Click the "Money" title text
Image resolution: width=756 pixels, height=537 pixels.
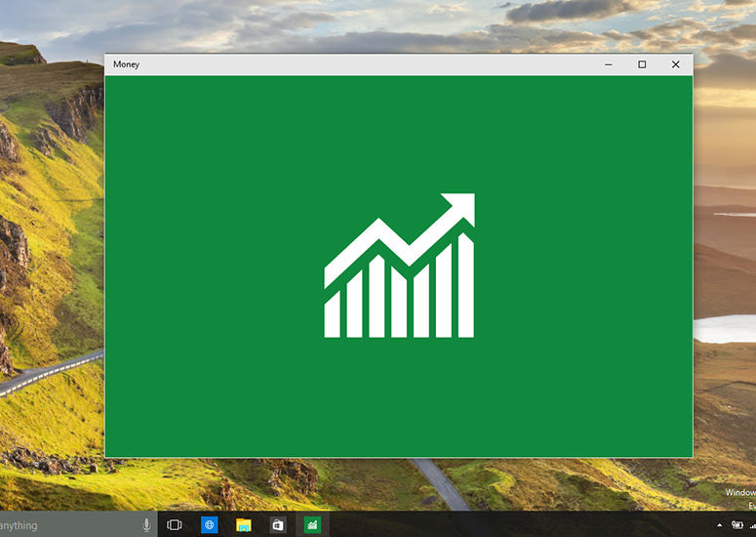(126, 64)
